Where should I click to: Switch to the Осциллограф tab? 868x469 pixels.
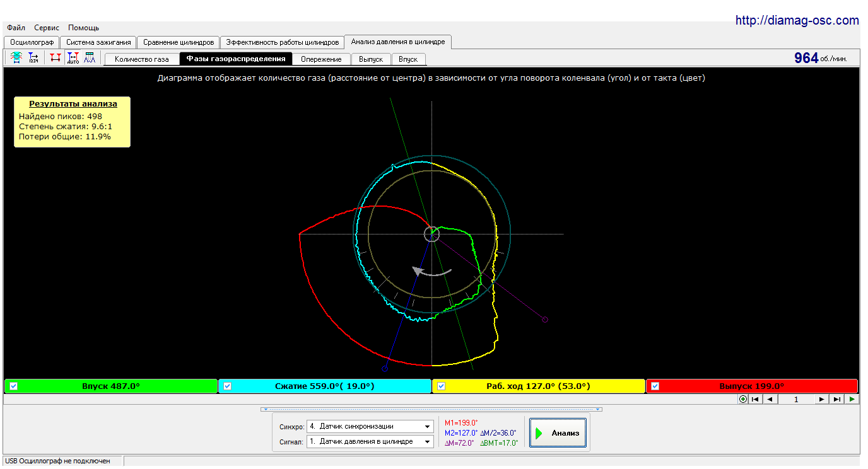click(x=32, y=42)
